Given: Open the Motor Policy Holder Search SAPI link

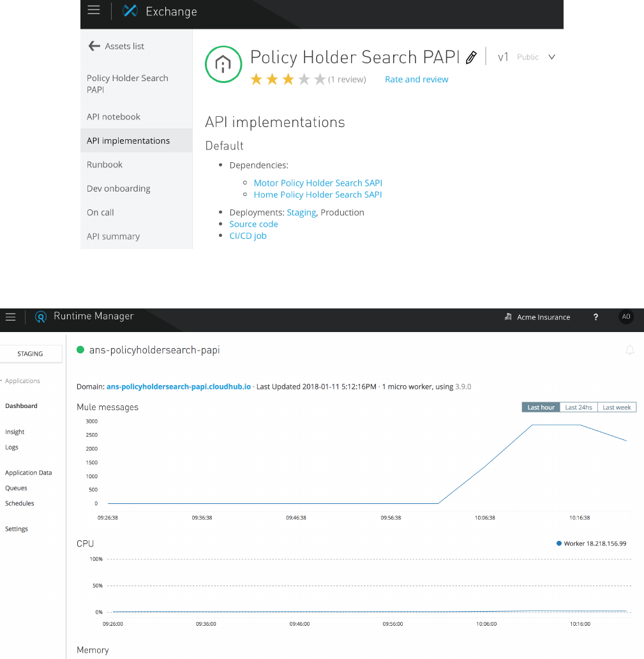Looking at the screenshot, I should [x=318, y=183].
